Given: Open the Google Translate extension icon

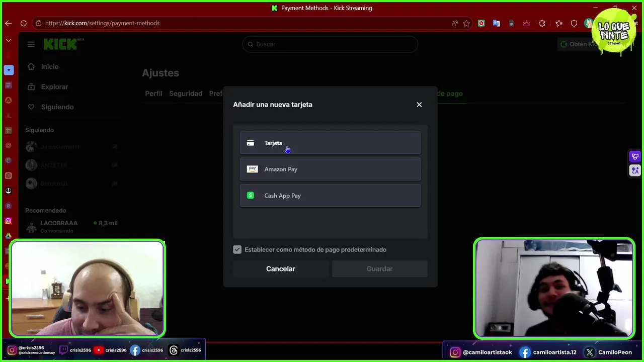Looking at the screenshot, I should coord(497,23).
